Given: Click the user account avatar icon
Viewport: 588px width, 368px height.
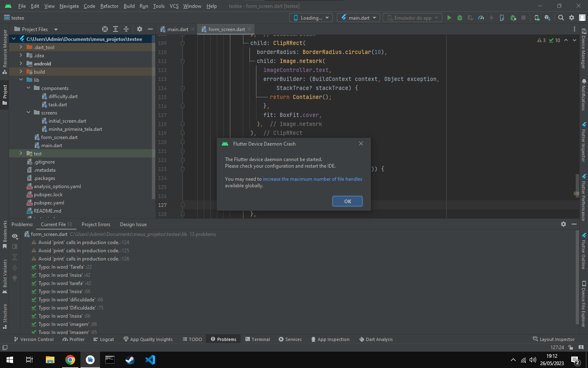Looking at the screenshot, I should (x=582, y=18).
